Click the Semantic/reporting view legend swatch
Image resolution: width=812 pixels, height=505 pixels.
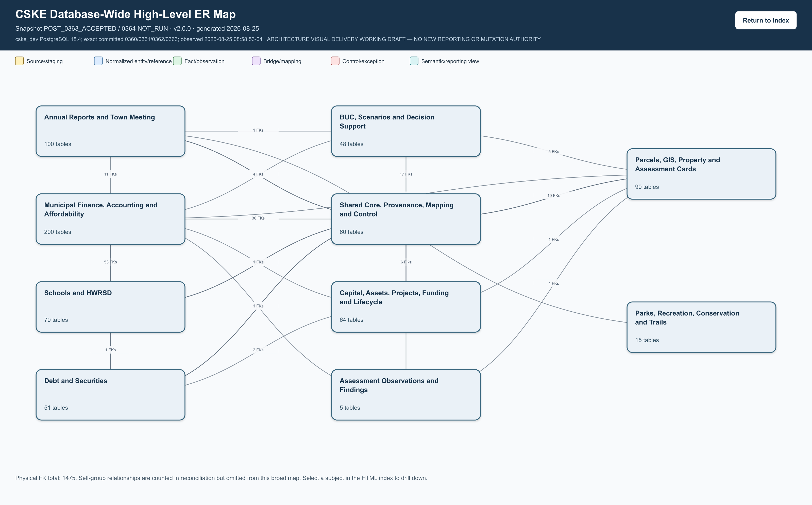click(414, 61)
